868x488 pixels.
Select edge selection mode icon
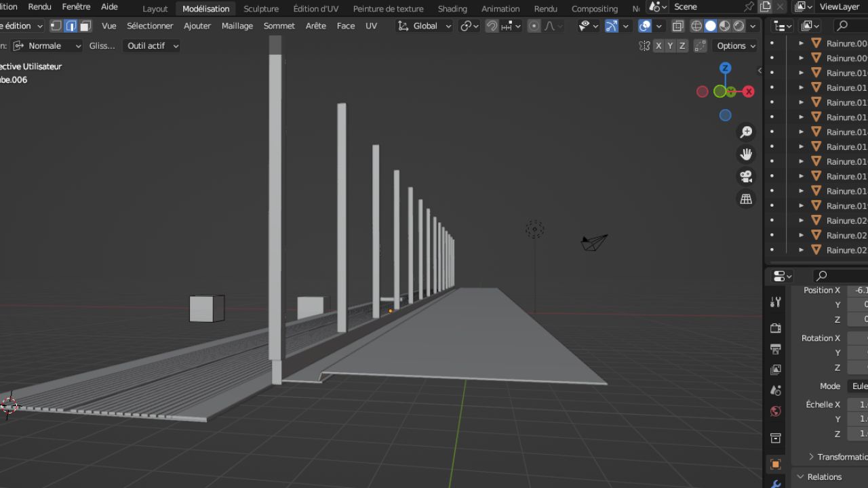click(71, 26)
